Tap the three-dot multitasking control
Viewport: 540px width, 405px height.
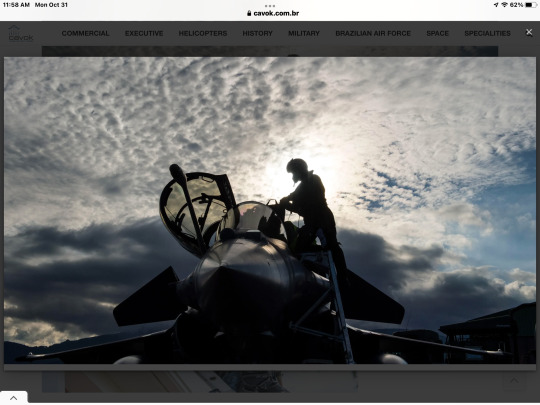270,6
